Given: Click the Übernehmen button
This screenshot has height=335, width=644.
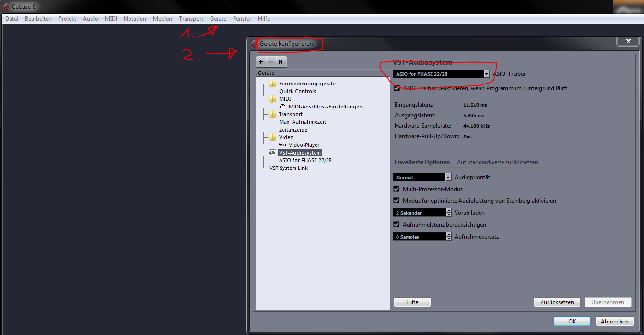Looking at the screenshot, I should point(608,302).
